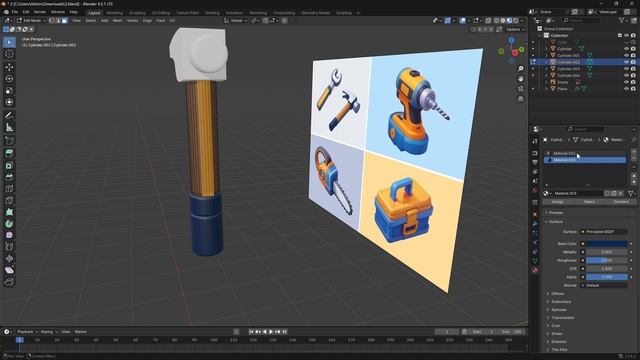Open the Render menu
This screenshot has width=640, height=360.
pos(40,12)
